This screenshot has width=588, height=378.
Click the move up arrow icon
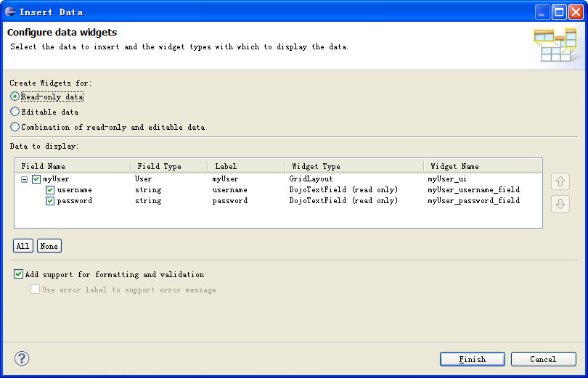[560, 181]
